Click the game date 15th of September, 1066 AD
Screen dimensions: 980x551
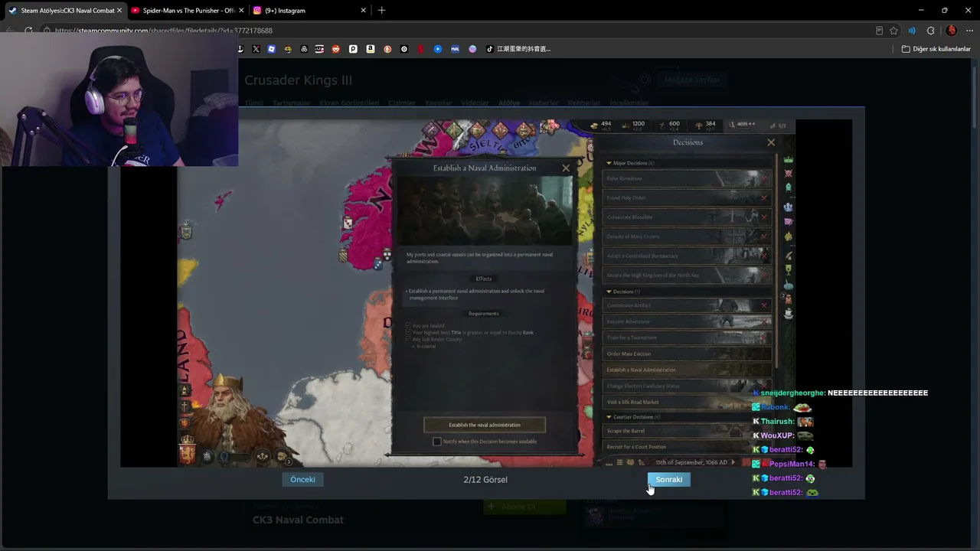click(x=691, y=463)
